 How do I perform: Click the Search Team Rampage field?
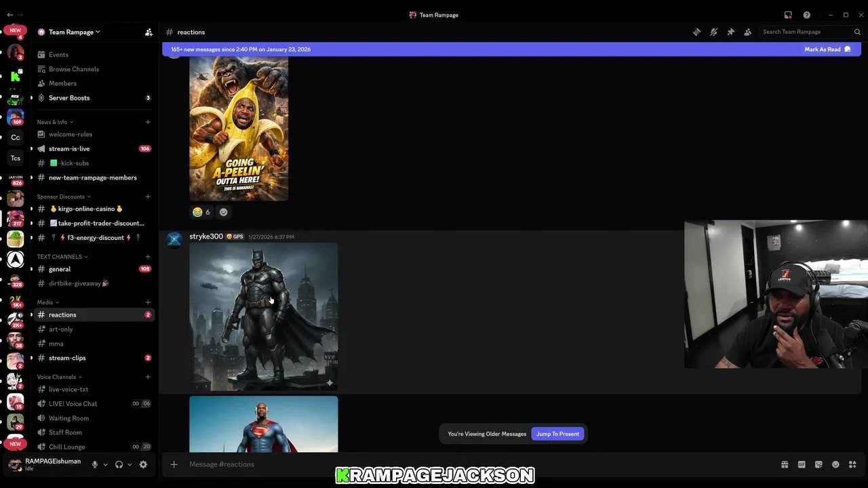pos(811,32)
